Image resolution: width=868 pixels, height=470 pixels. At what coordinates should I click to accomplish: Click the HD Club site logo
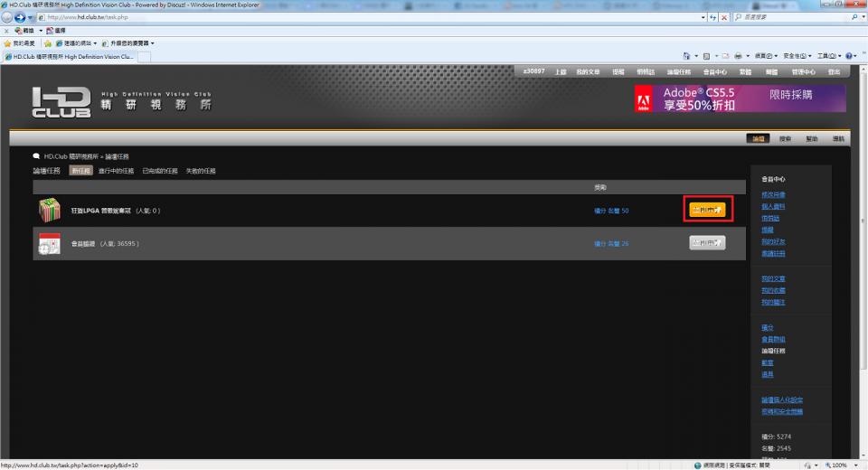[x=61, y=103]
